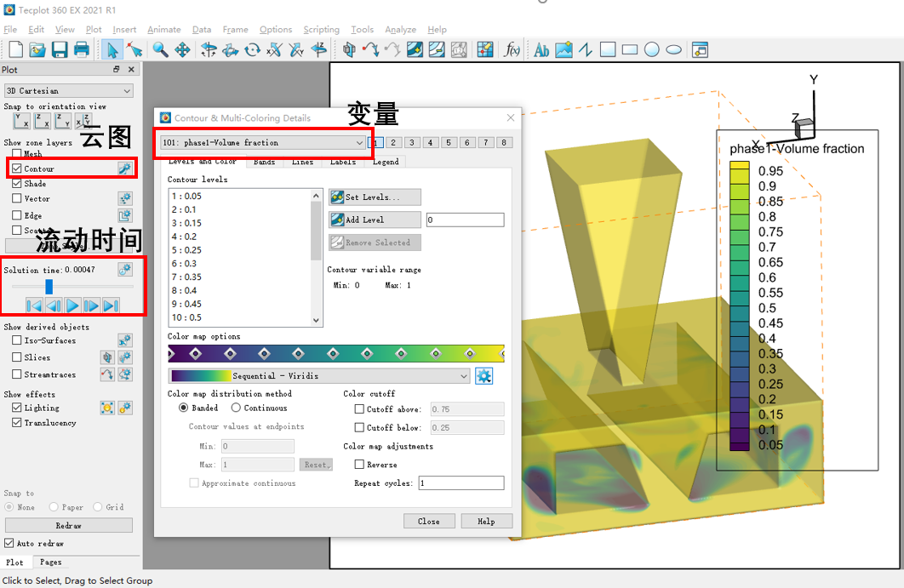Create a new layout with the blank page icon
Screen dimensions: 904x588
(x=15, y=50)
